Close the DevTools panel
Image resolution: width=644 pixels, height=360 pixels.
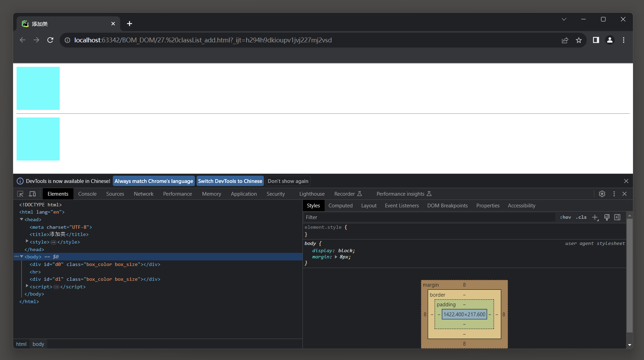click(x=624, y=194)
